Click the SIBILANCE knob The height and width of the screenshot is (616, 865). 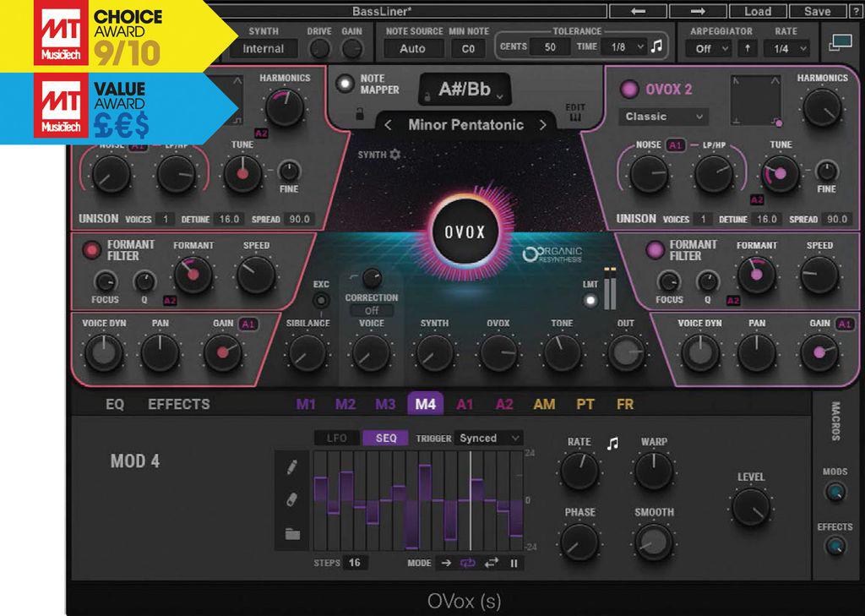coord(307,352)
